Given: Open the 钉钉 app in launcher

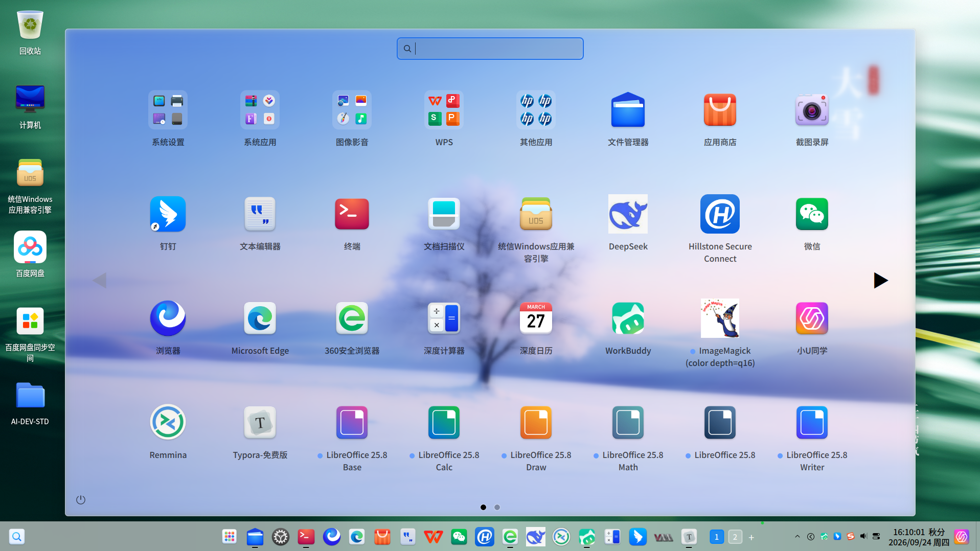Looking at the screenshot, I should click(x=168, y=214).
